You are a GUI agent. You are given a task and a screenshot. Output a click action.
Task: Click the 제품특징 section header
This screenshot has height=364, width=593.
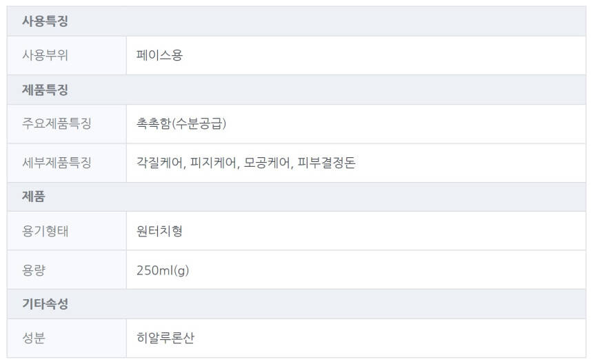click(45, 90)
